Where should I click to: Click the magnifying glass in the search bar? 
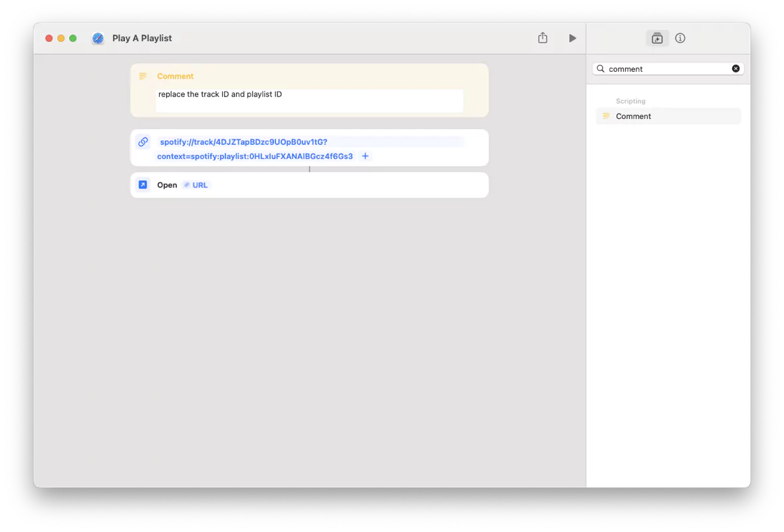pyautogui.click(x=600, y=68)
